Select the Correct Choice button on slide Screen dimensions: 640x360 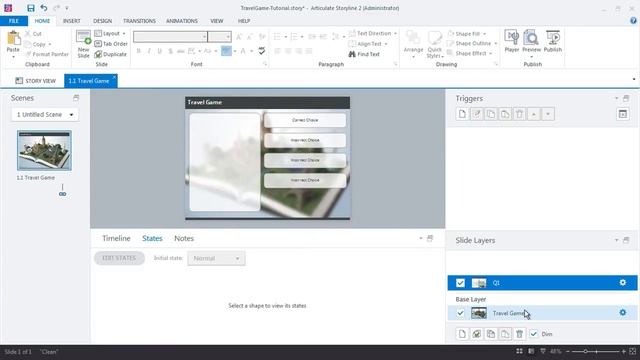(x=305, y=120)
